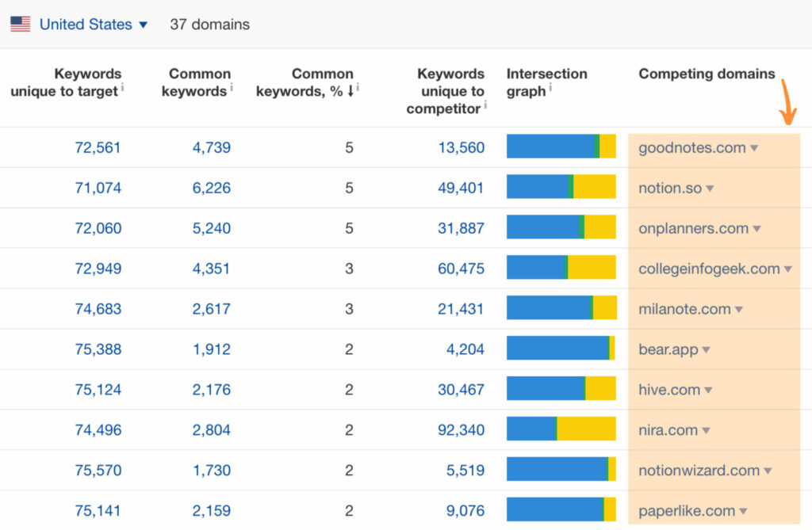
Task: Expand the notion.so domain dropdown arrow
Action: click(x=710, y=189)
